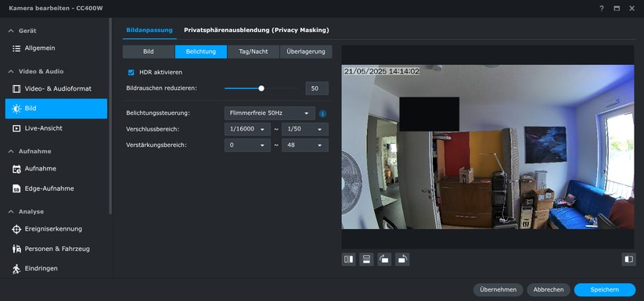Open Edge-Aufnahme settings
This screenshot has width=644, height=301.
pos(56,188)
